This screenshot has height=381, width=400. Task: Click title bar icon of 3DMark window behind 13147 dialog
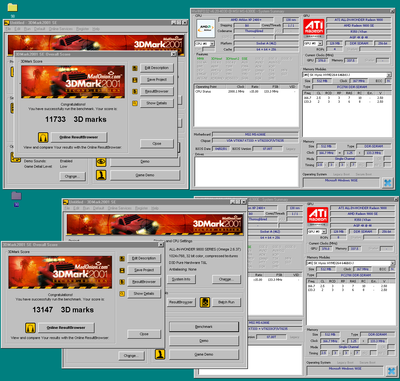66,202
